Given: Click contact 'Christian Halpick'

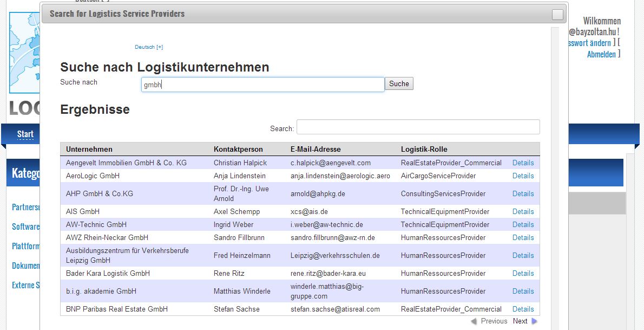Looking at the screenshot, I should (x=240, y=163).
